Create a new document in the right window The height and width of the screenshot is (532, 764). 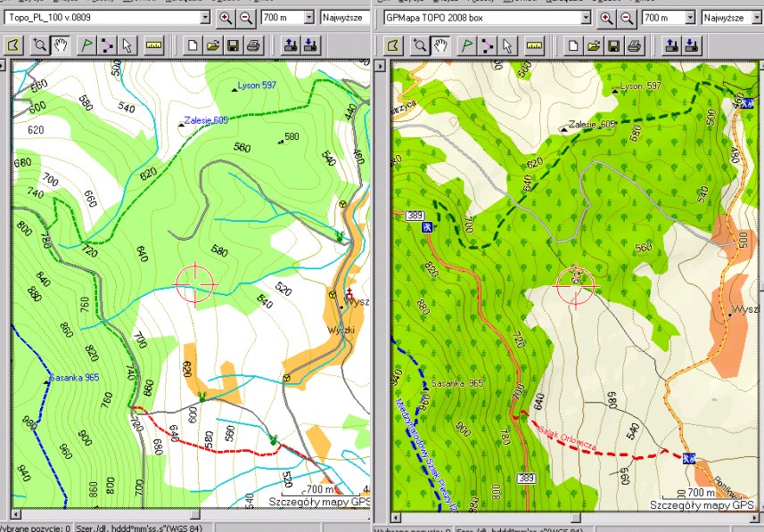coord(572,45)
